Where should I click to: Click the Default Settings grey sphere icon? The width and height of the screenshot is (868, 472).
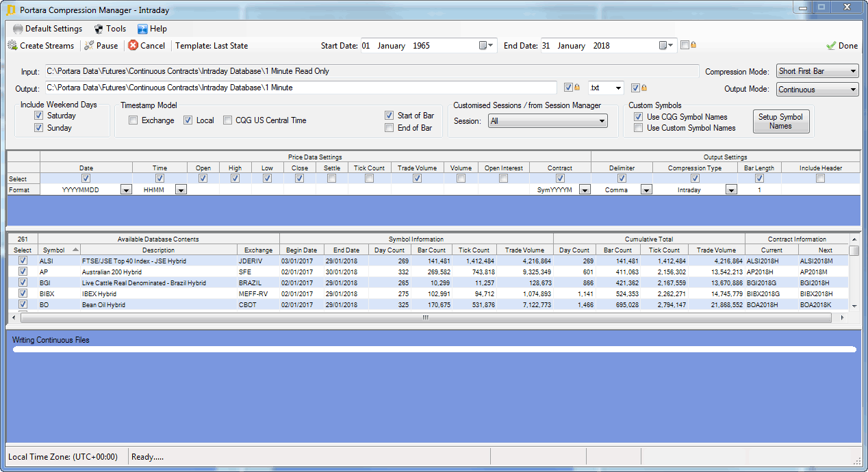tap(18, 29)
